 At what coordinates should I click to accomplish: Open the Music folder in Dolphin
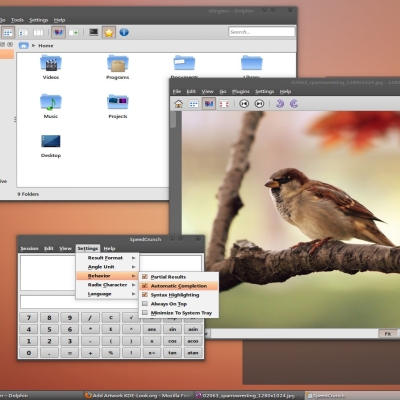51,106
